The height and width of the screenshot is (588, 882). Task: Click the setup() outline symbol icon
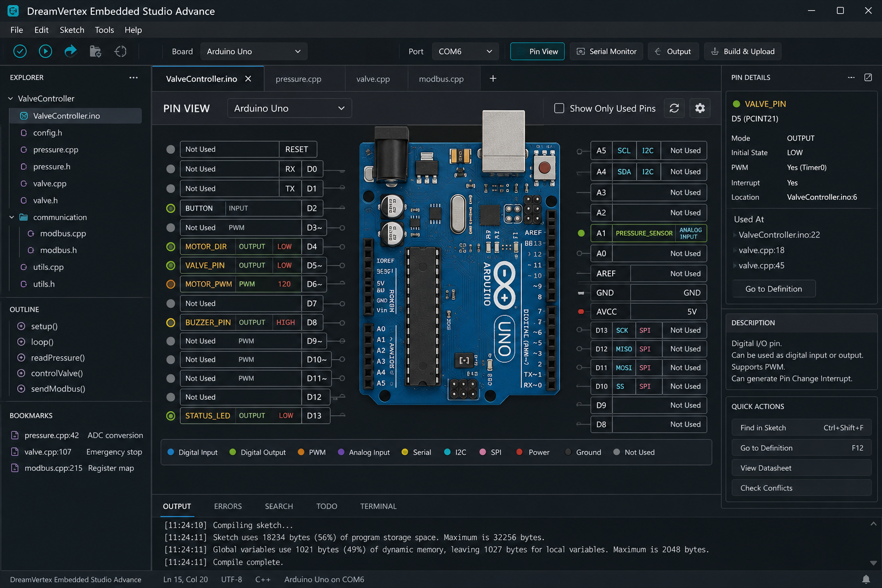pyautogui.click(x=21, y=326)
